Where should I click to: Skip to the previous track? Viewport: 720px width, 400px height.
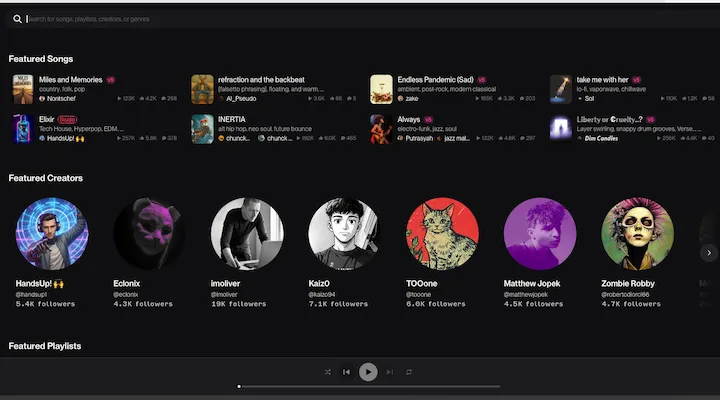(x=346, y=372)
